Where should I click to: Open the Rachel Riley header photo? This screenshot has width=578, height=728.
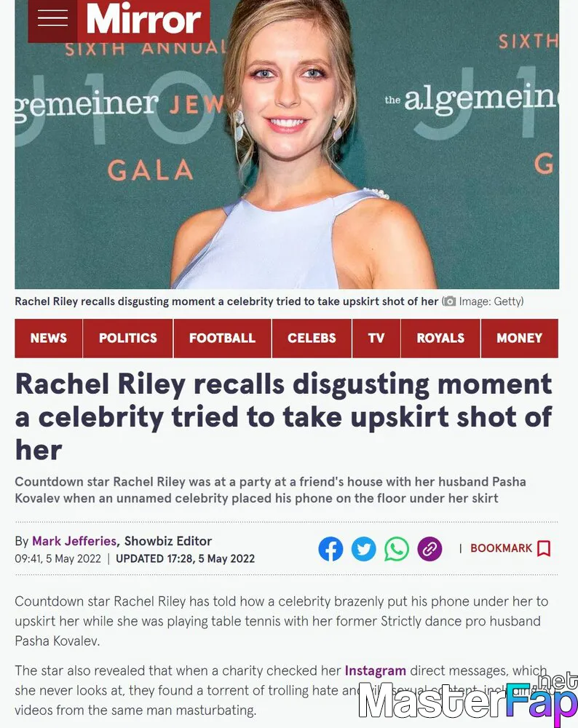click(287, 144)
